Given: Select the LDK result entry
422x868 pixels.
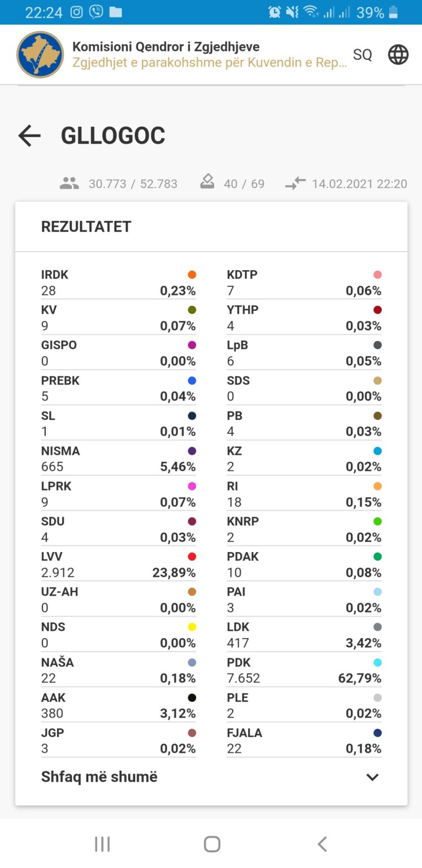Looking at the screenshot, I should [304, 635].
